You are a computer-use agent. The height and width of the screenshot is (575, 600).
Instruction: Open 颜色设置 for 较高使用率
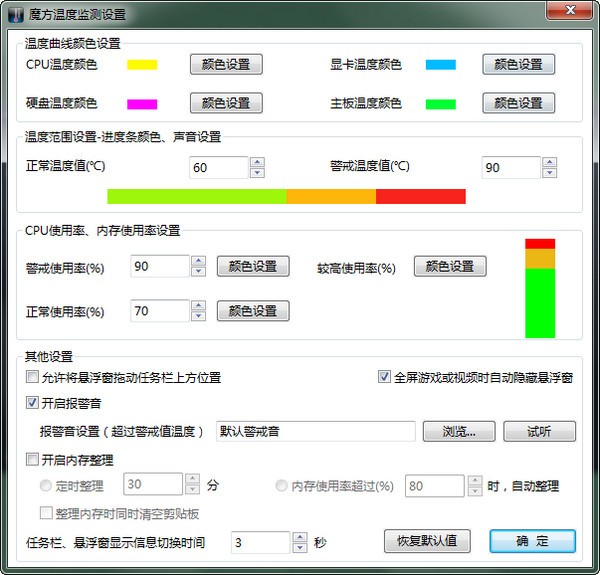click(x=450, y=266)
